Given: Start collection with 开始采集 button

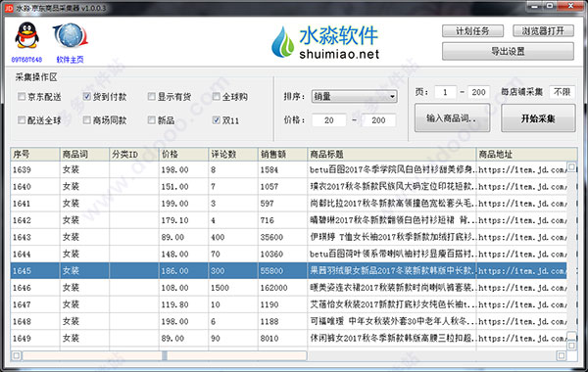Looking at the screenshot, I should (x=538, y=118).
